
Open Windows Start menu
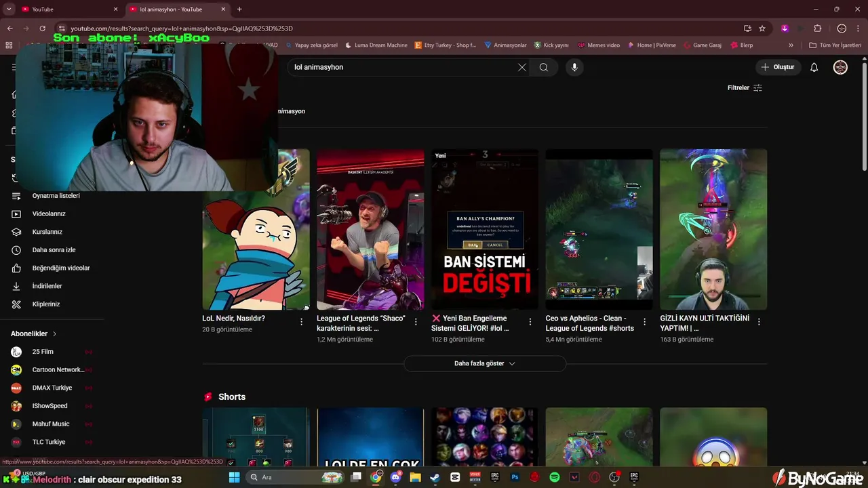click(234, 477)
